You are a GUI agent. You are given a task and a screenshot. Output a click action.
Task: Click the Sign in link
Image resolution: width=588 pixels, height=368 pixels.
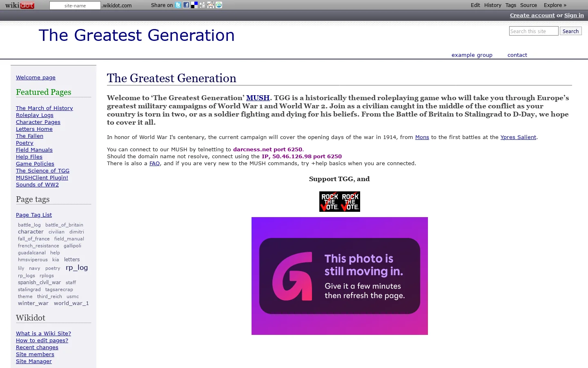coord(574,16)
